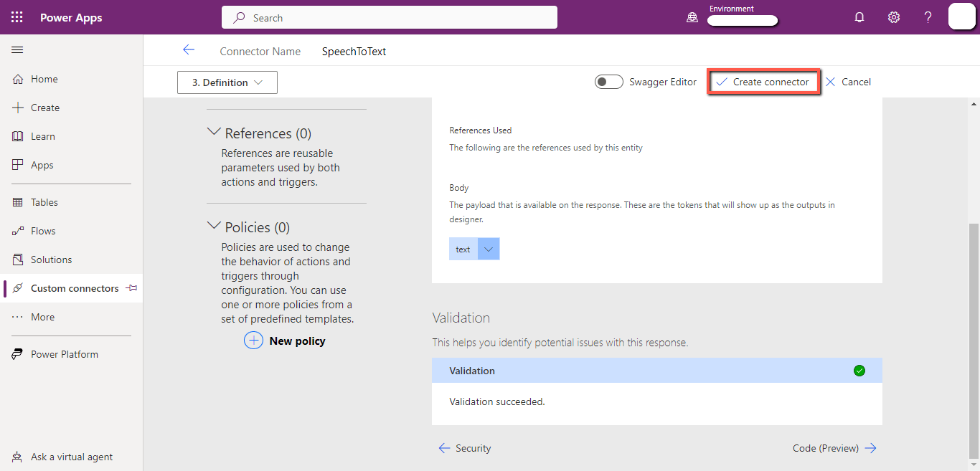
Task: Click the virtual agent icon
Action: (x=18, y=457)
